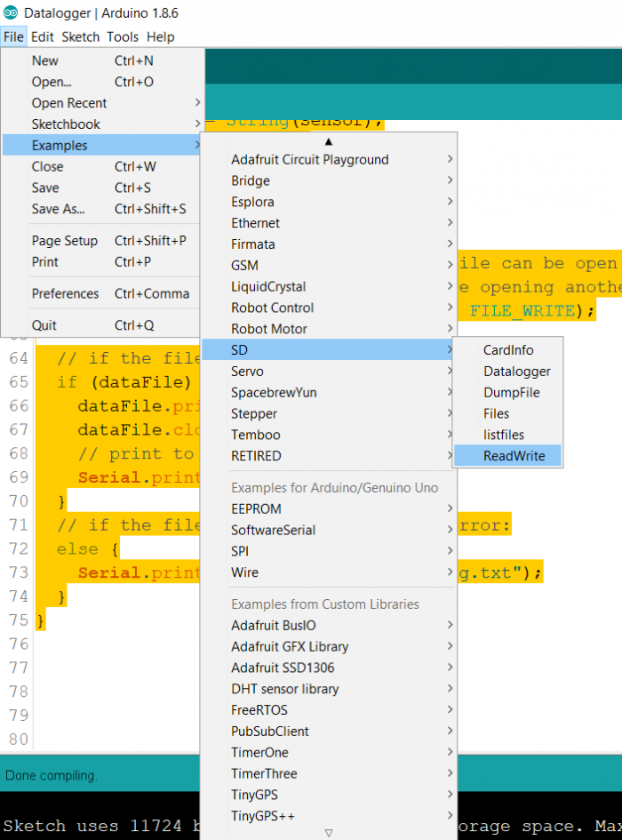622x840 pixels.
Task: Expand the Bridge examples submenu
Action: (329, 180)
